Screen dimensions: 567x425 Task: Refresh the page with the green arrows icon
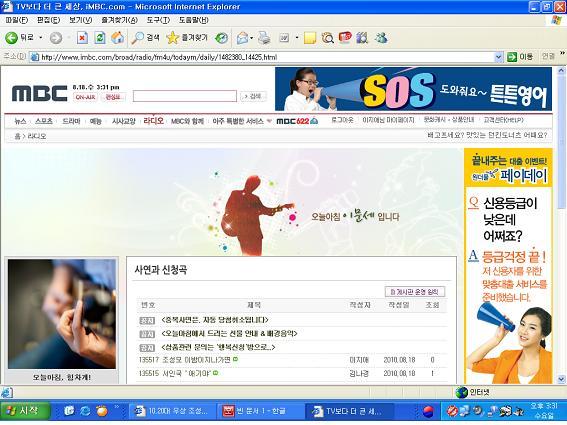click(x=100, y=38)
